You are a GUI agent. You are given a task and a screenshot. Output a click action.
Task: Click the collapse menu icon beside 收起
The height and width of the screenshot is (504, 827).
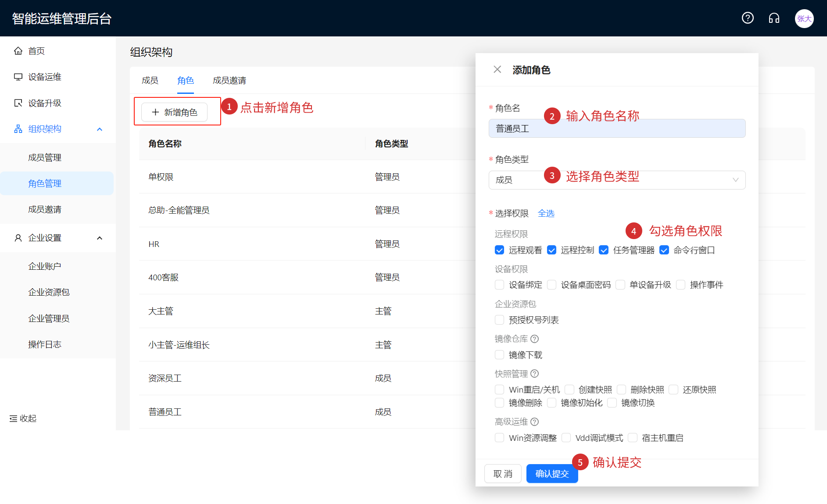[x=13, y=418]
